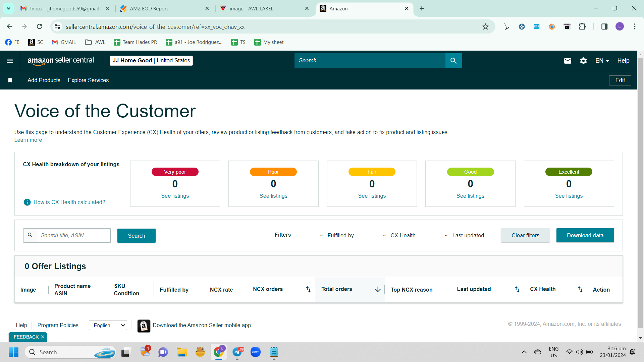
Task: Open Zoom from the taskbar
Action: pos(256,352)
